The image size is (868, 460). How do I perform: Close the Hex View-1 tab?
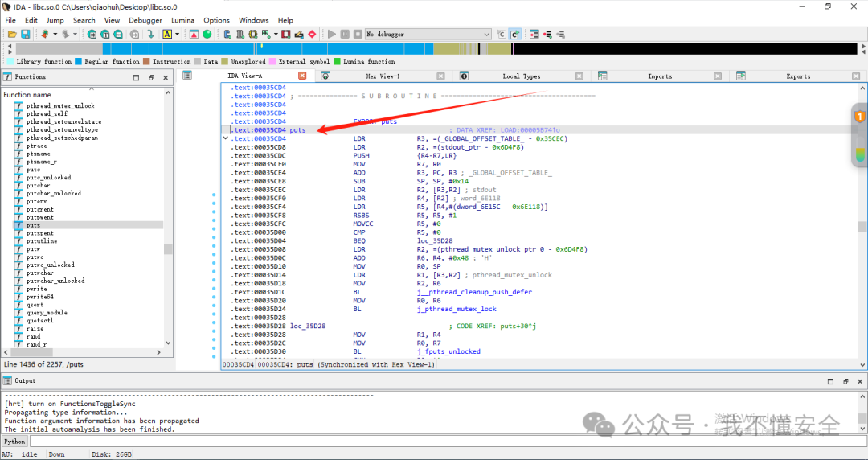click(440, 76)
